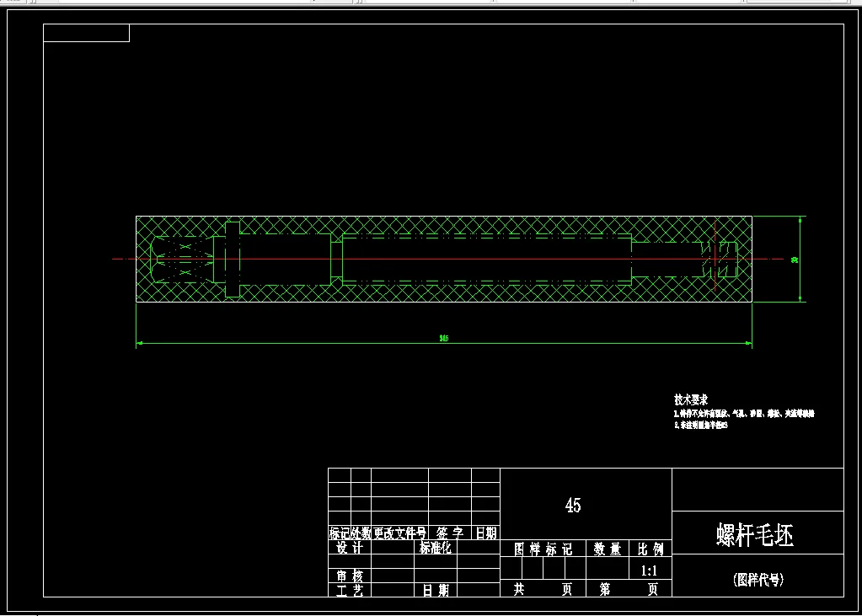Screen dimensions: 862x616
Task: Click the 图样标记 label
Action: tap(543, 549)
